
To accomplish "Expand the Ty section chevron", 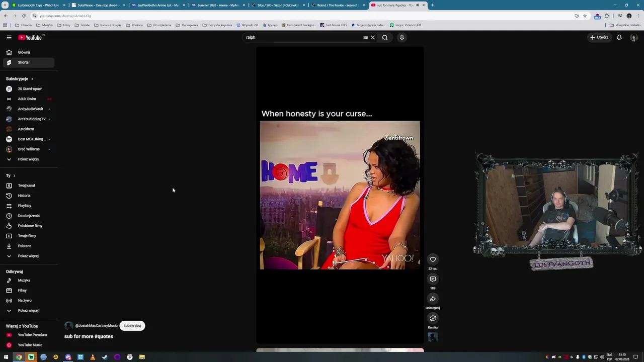I will tap(14, 175).
